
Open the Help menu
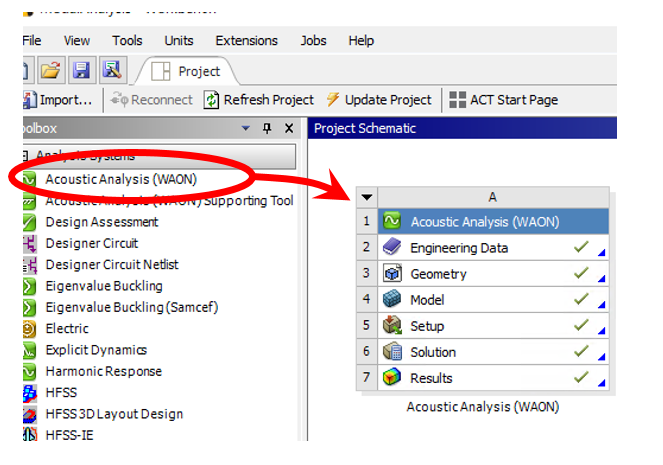click(361, 41)
